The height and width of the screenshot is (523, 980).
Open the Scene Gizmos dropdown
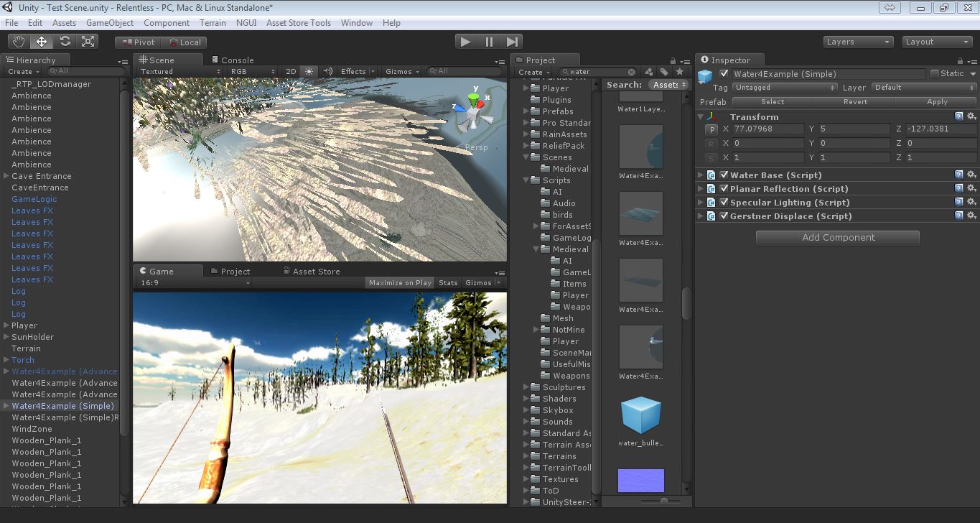coord(402,71)
